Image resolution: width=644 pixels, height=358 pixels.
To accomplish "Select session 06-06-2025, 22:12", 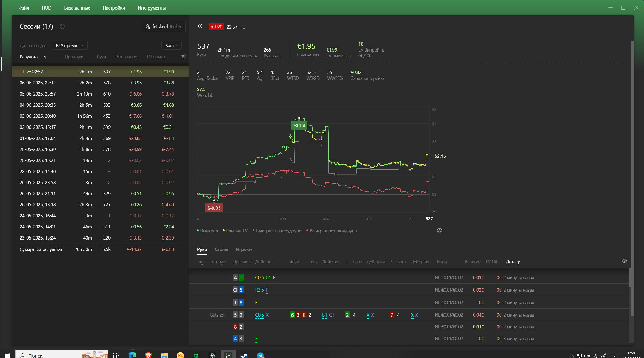I will tap(101, 83).
